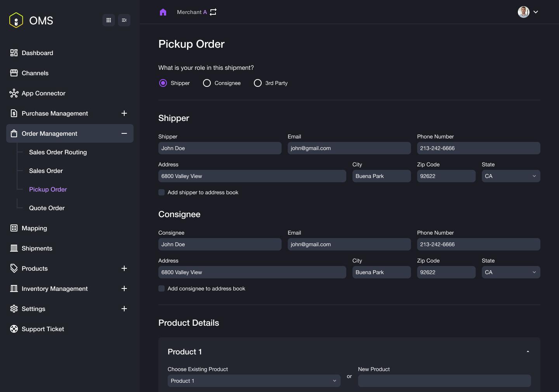Select the Consignee role radio button
The height and width of the screenshot is (392, 559).
point(207,83)
